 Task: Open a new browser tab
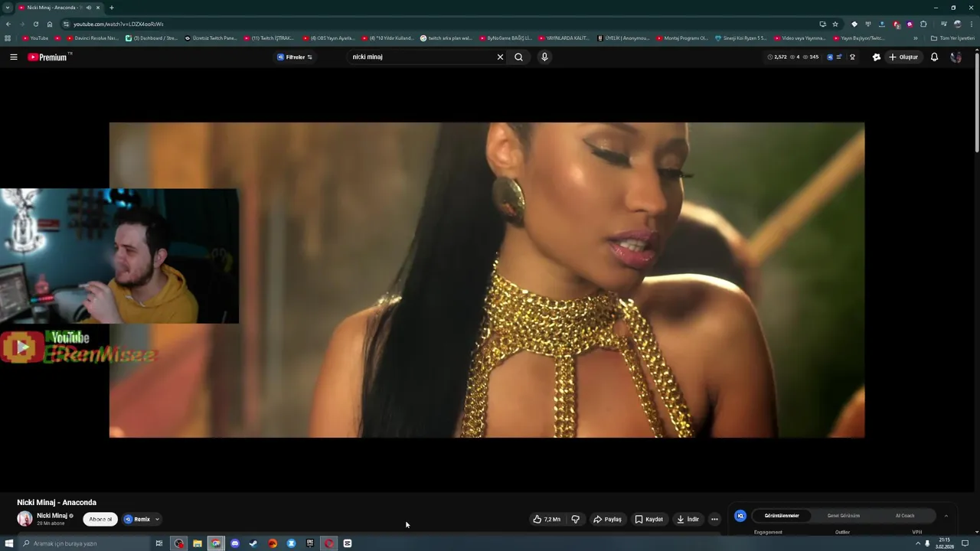[112, 8]
